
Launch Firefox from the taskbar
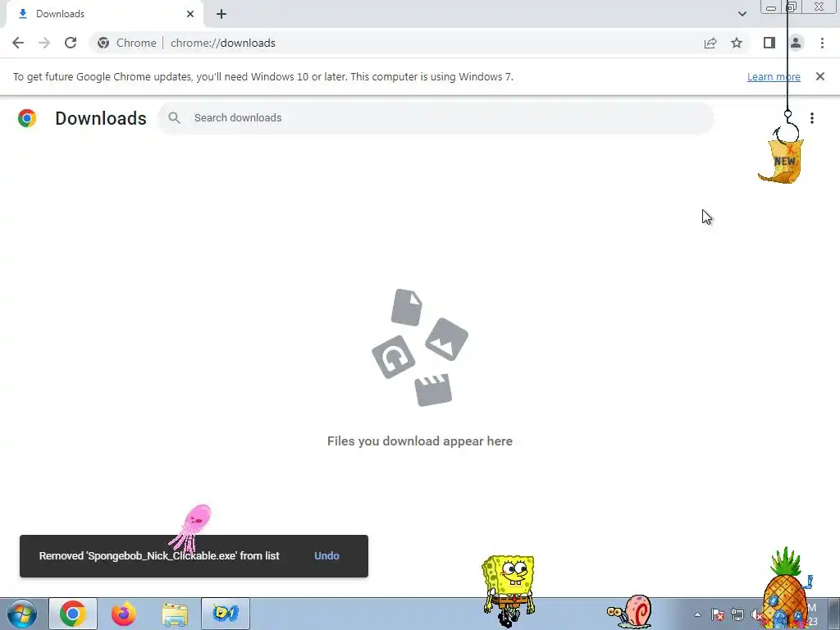[x=124, y=614]
